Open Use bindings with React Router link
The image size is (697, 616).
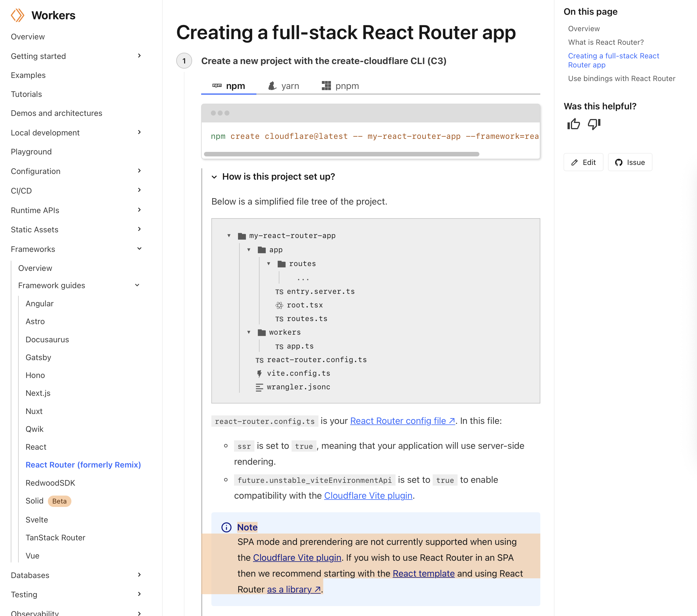[x=621, y=78]
